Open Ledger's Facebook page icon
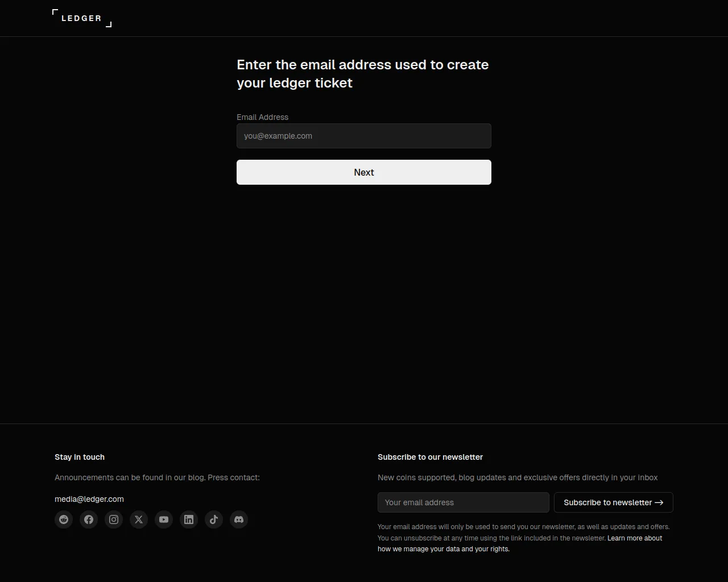728x582 pixels. (89, 519)
